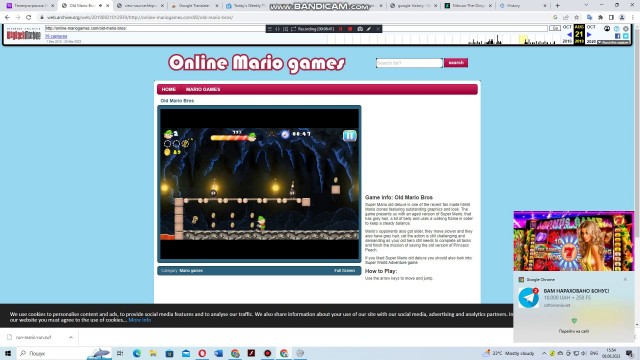The image size is (640, 360).
Task: Switch to the History tab
Action: tap(522, 6)
